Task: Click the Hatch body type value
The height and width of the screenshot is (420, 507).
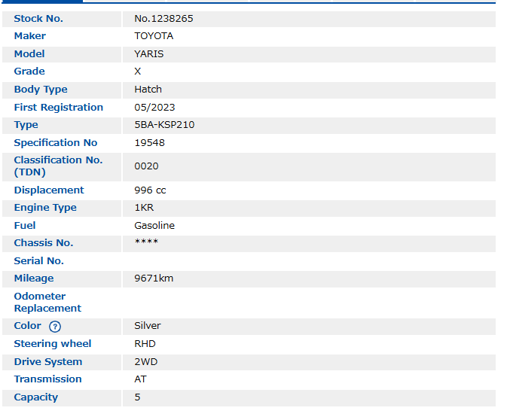Action: 148,90
